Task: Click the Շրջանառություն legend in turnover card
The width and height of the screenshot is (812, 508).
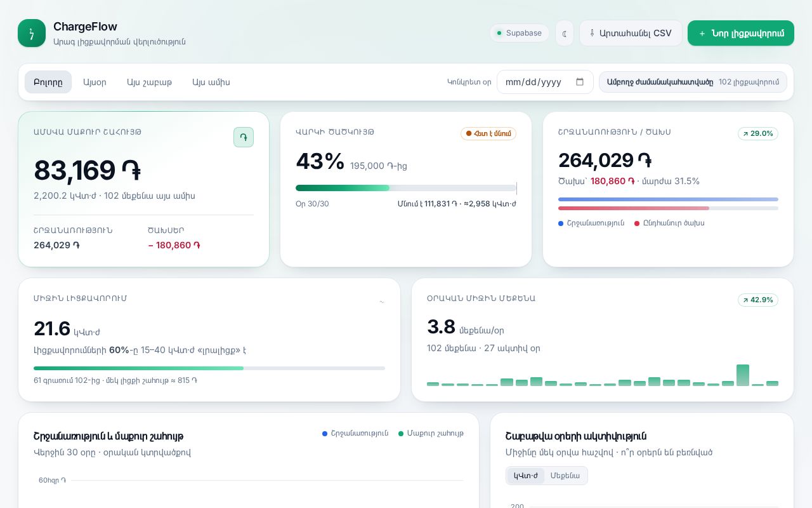Action: (591, 223)
